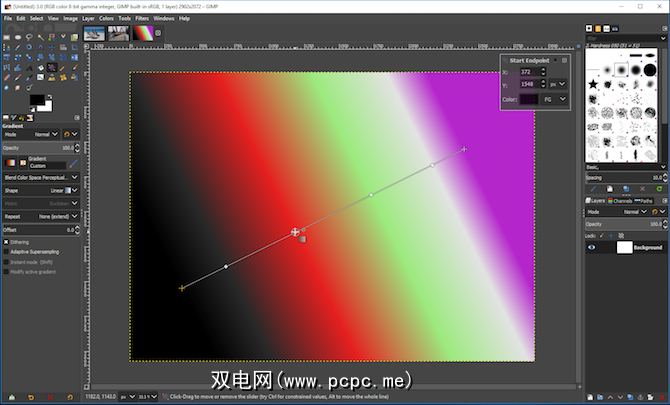Select the gradient image thumbnail tab

pyautogui.click(x=146, y=33)
